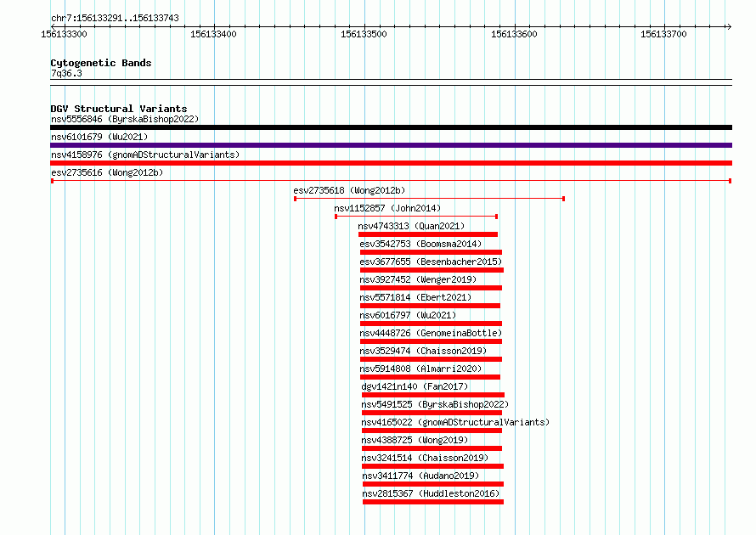Click the nsv5914808 red bar
This screenshot has width=756, height=535.
[x=430, y=377]
